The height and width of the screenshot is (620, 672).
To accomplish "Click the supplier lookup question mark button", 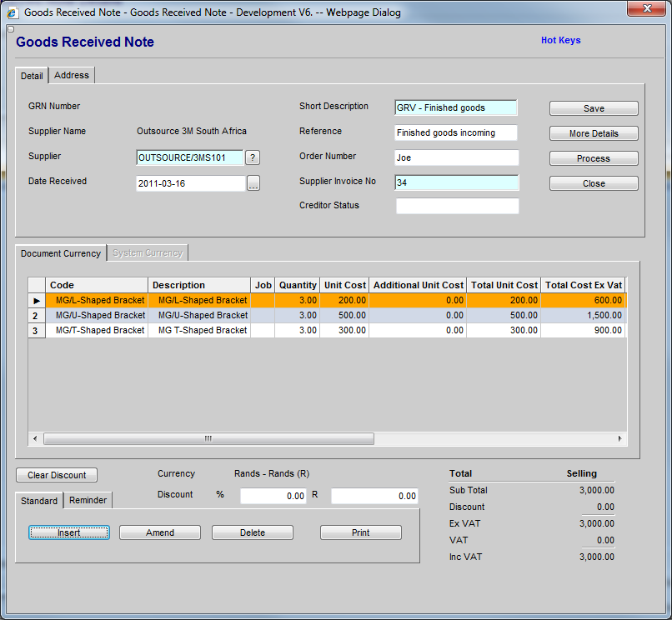I will (x=253, y=157).
